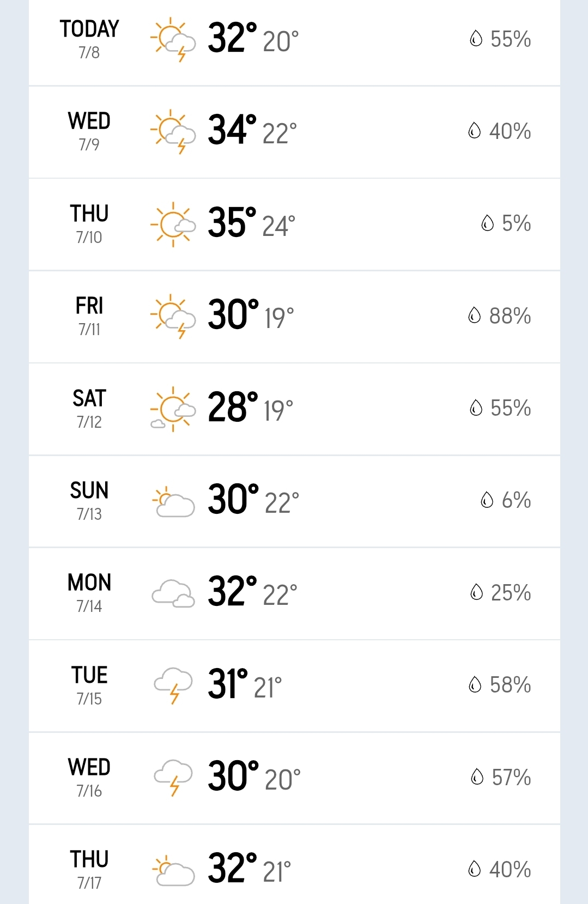The height and width of the screenshot is (904, 588).
Task: Click the raindrop icon beside 88%
Action: click(x=475, y=316)
